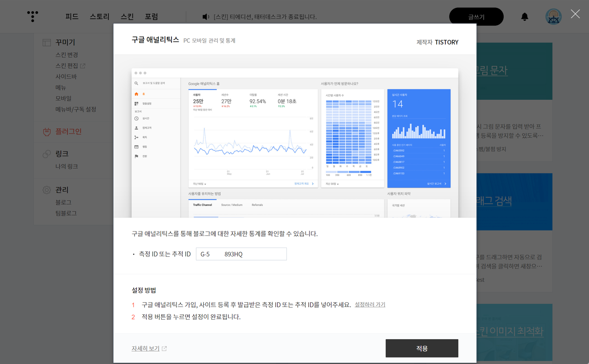Click the 스팸/불펌 방지 category text

pos(491,149)
